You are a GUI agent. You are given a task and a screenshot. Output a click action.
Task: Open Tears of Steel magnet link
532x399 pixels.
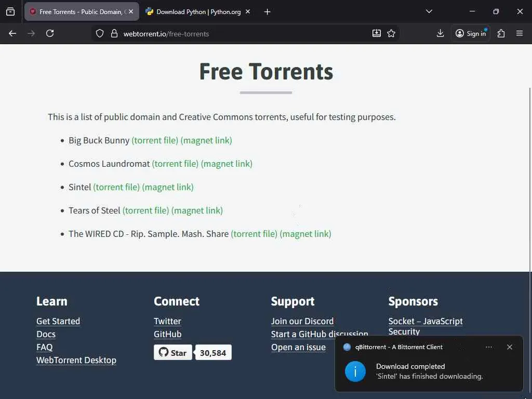[x=197, y=211]
